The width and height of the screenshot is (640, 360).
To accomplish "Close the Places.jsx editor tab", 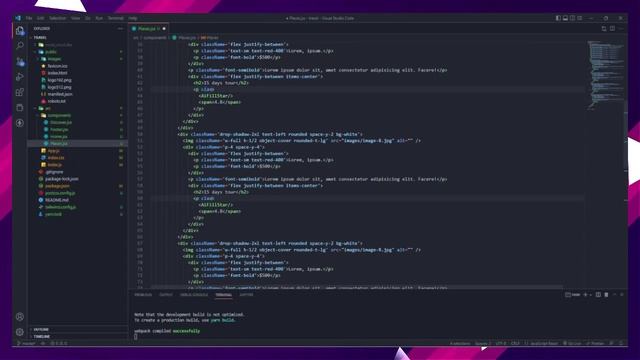I will click(x=164, y=29).
